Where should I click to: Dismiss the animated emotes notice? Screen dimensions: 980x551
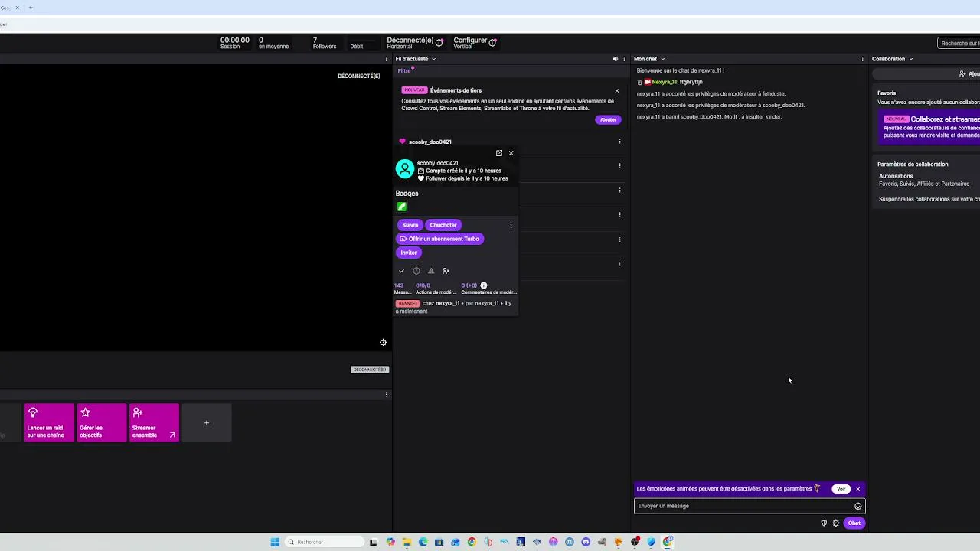coord(858,489)
